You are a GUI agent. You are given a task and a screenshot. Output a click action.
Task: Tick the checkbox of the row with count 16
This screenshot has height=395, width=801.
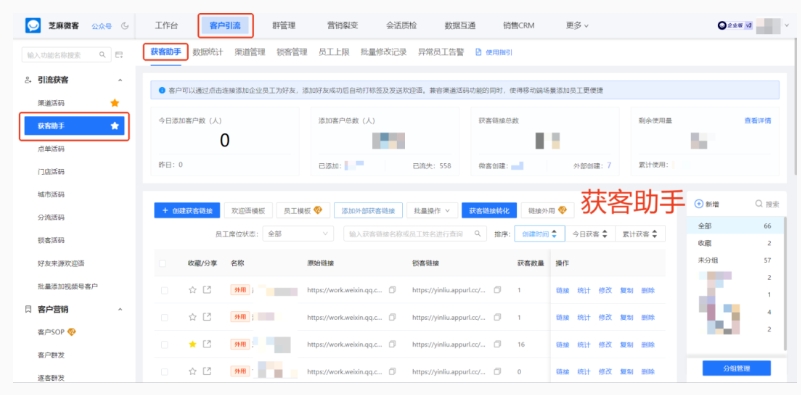point(164,344)
